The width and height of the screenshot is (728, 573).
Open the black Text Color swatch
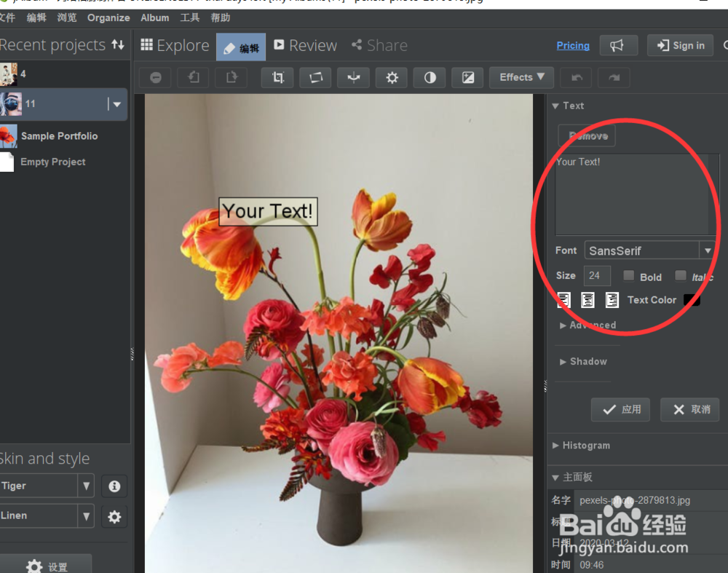tap(692, 300)
